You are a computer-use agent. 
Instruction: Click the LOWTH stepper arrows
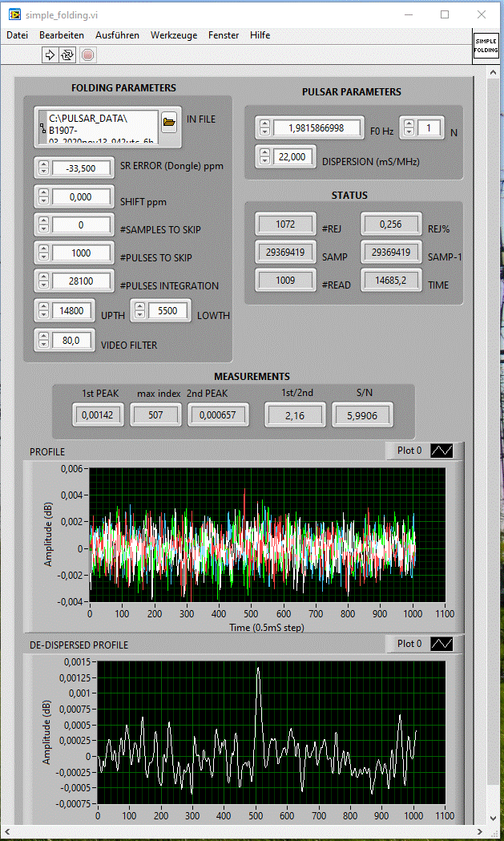coord(140,310)
